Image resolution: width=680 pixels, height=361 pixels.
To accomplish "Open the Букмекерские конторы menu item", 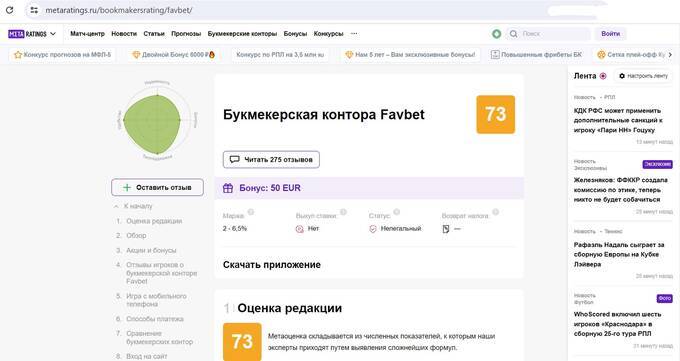I will (242, 33).
